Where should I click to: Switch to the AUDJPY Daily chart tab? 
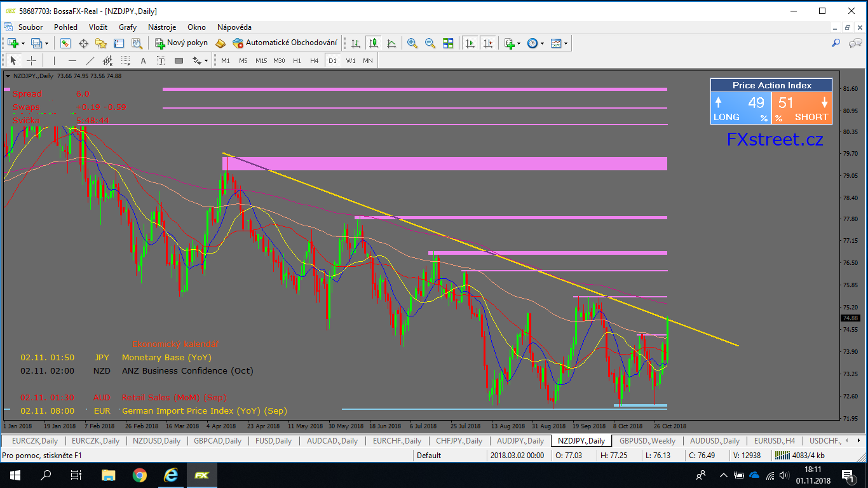coord(520,441)
